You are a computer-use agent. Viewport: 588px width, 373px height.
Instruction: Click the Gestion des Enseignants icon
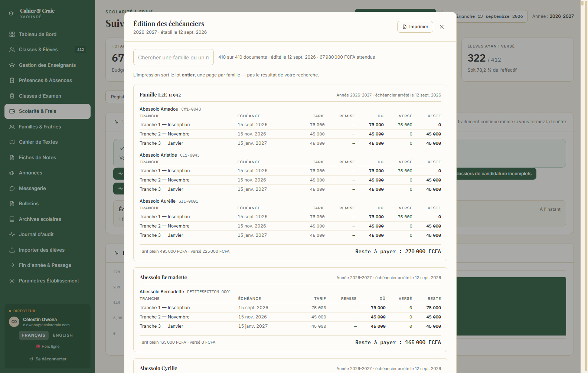(x=12, y=65)
